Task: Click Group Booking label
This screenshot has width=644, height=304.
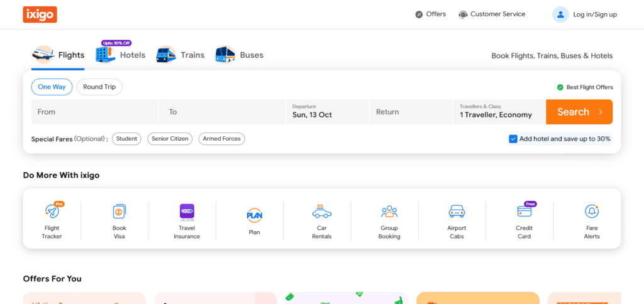Action: [x=389, y=232]
